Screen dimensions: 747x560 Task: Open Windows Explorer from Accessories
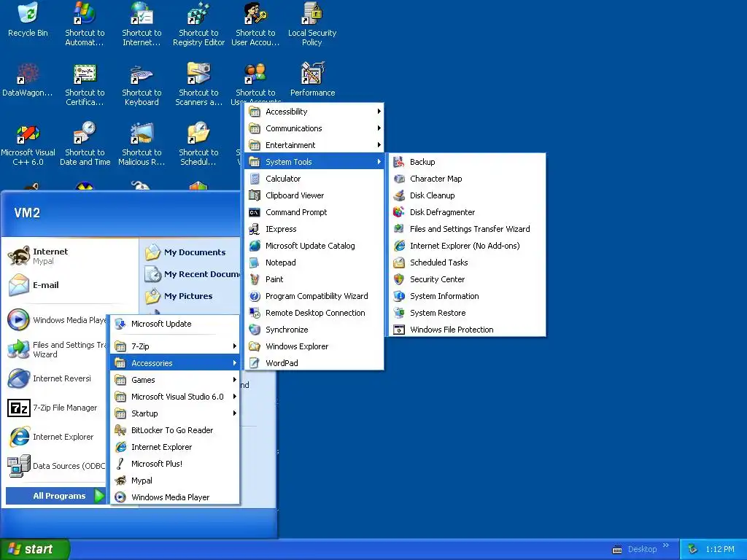314,346
